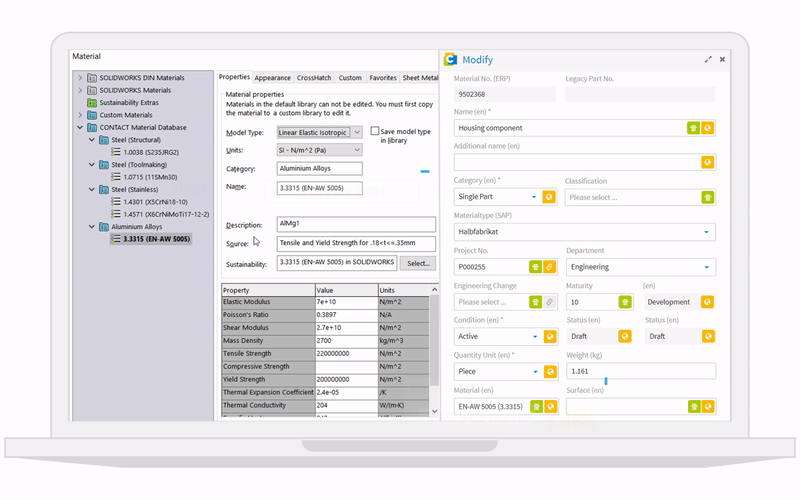Open Materialtype (SAP) dropdown
The width and height of the screenshot is (800, 500).
pos(707,232)
